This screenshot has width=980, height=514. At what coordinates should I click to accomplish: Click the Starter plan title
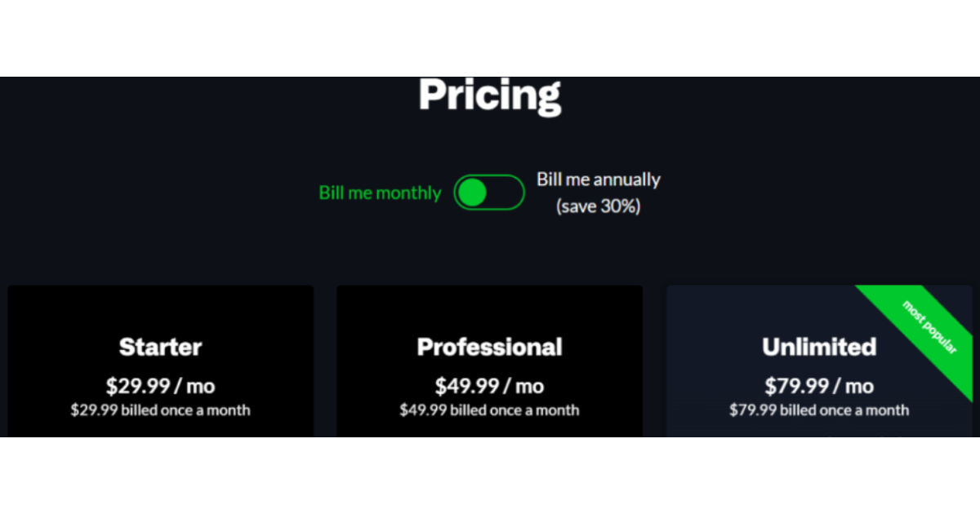tap(160, 347)
